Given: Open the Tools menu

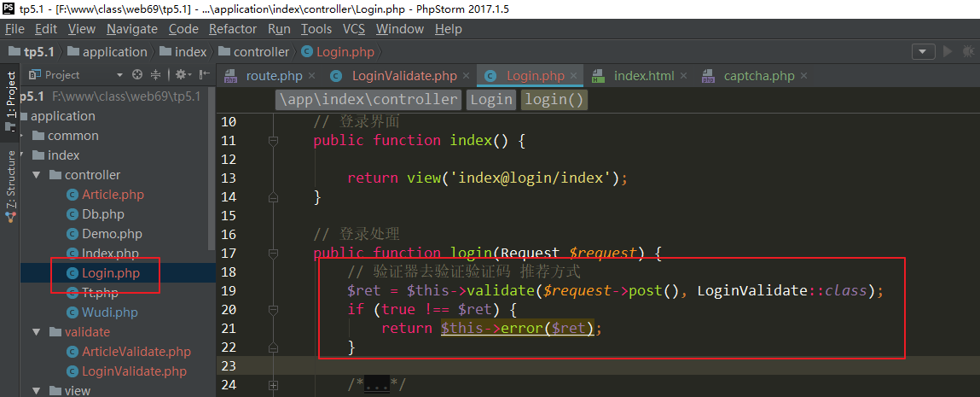Looking at the screenshot, I should point(316,29).
